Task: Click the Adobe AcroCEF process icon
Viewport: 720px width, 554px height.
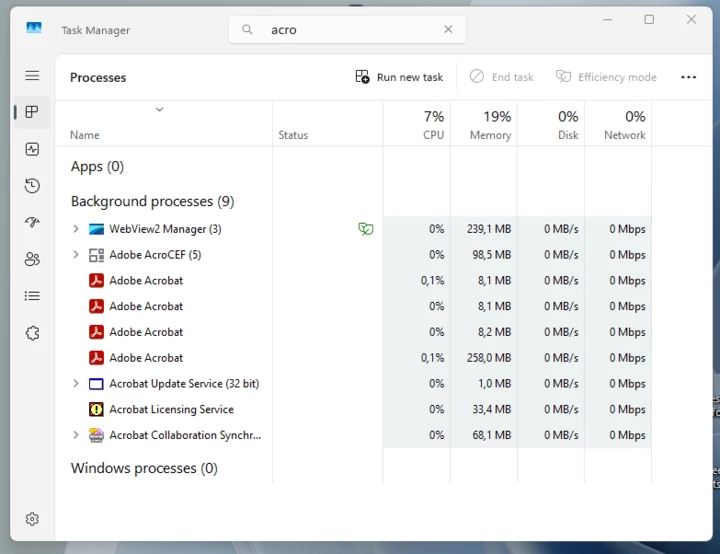Action: pos(96,255)
